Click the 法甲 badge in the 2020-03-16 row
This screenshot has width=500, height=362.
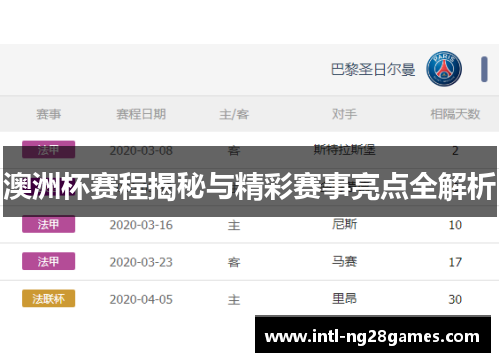49,224
